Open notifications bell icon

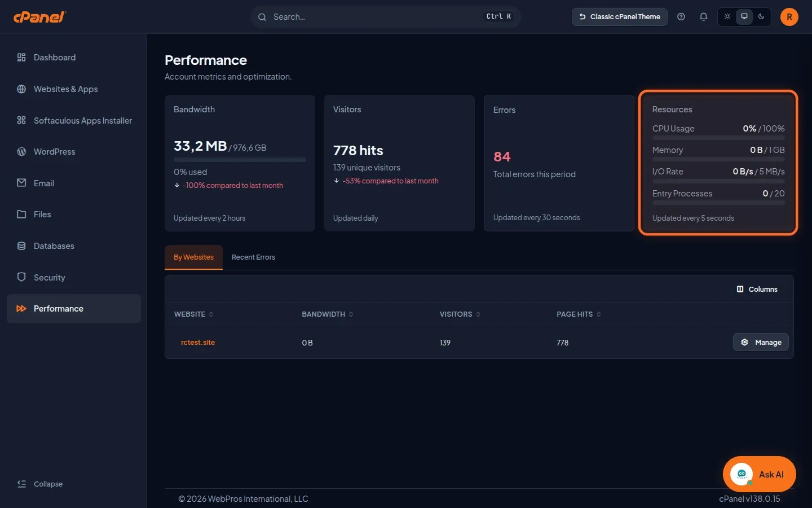coord(704,17)
